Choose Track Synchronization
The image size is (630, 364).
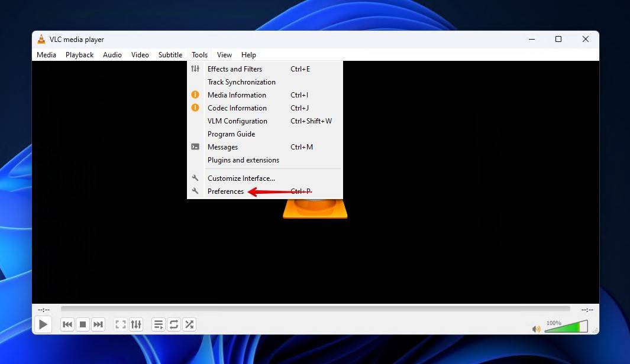click(265, 82)
